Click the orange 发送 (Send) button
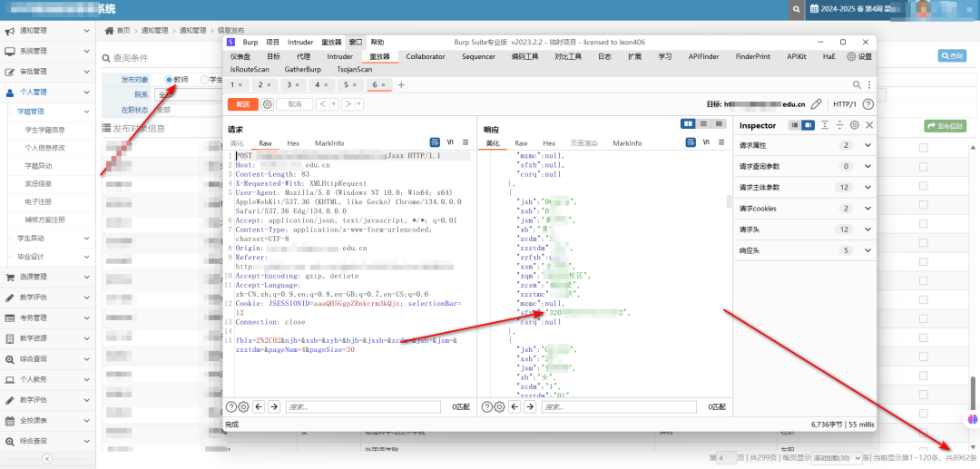This screenshot has width=980, height=469. tap(243, 104)
